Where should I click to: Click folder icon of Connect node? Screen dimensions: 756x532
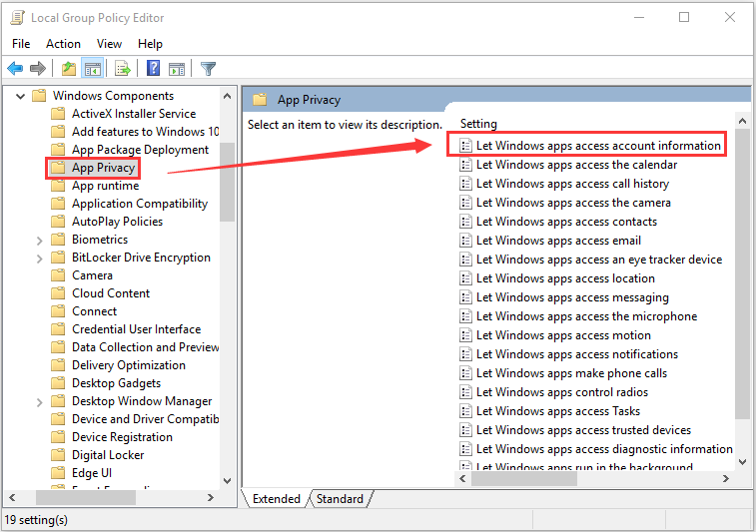tap(58, 311)
